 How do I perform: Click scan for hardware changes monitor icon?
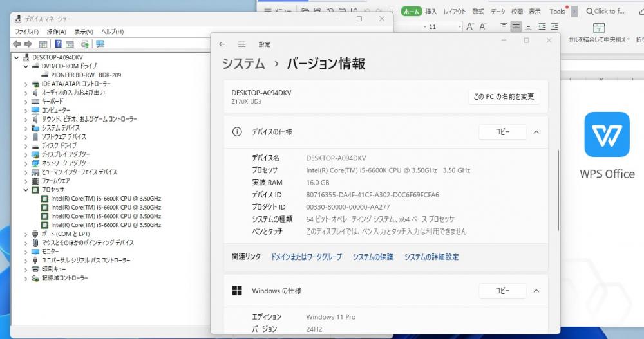coord(100,44)
